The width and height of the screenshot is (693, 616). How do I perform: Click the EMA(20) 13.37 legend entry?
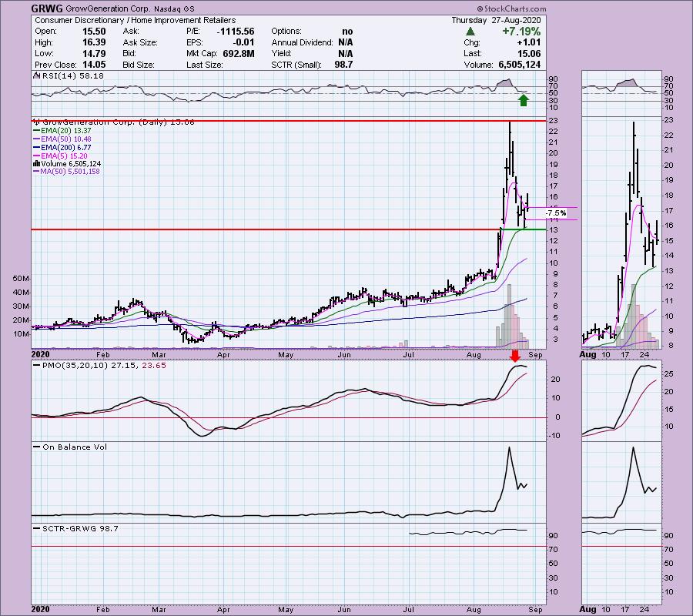(x=62, y=131)
